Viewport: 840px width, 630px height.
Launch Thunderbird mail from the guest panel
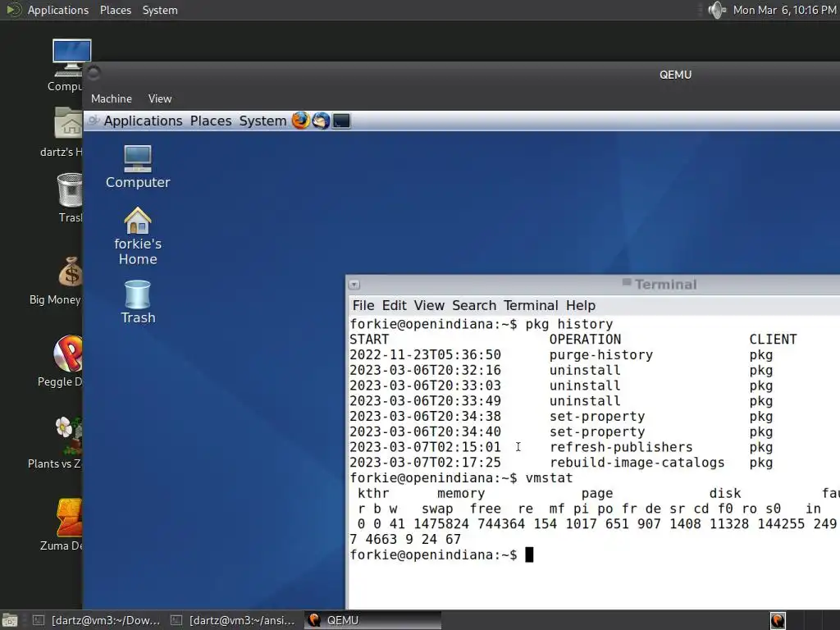tap(321, 121)
